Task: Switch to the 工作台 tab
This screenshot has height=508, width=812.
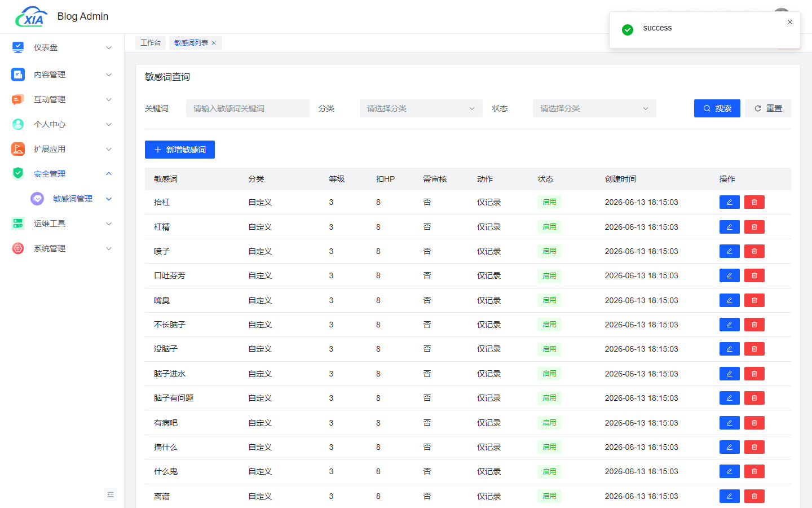Action: click(151, 43)
